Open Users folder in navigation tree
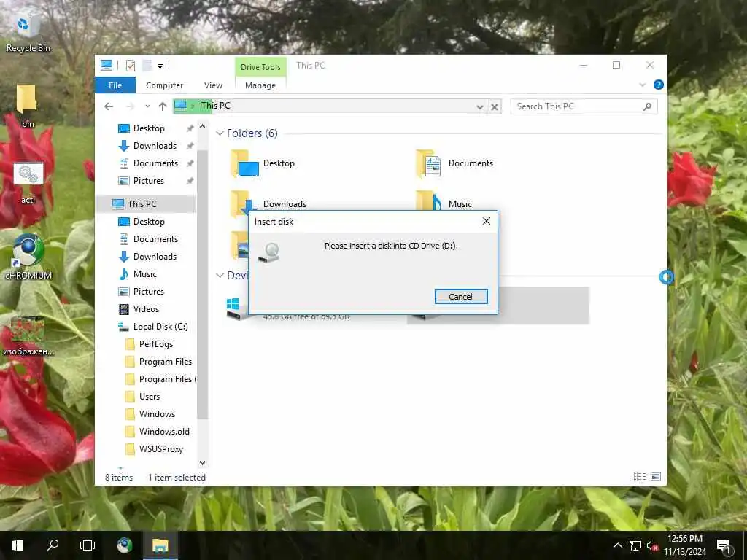This screenshot has width=747, height=560. click(x=149, y=397)
